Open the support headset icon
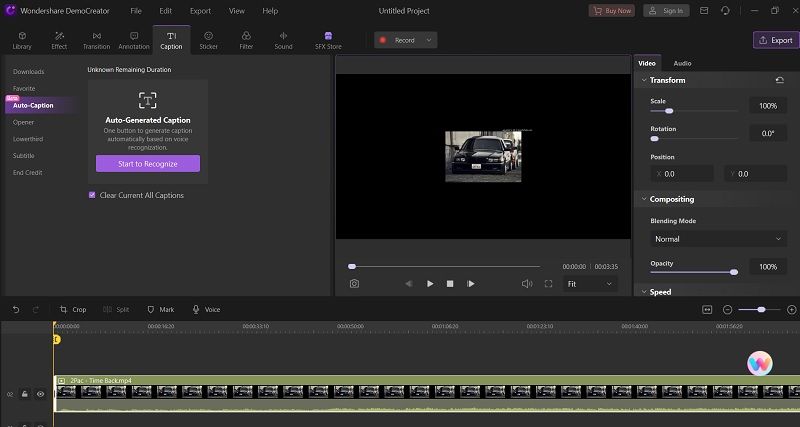Image resolution: width=800 pixels, height=427 pixels. (726, 11)
